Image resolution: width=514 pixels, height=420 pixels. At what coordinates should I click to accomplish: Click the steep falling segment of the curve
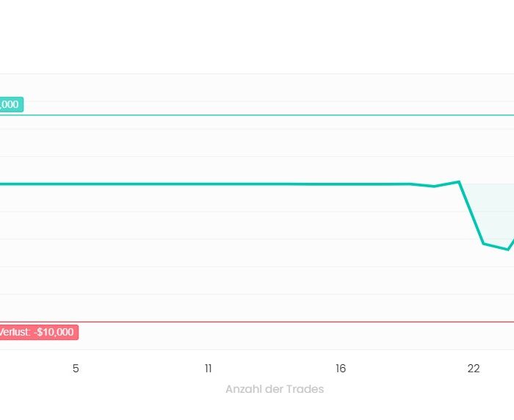tap(471, 213)
